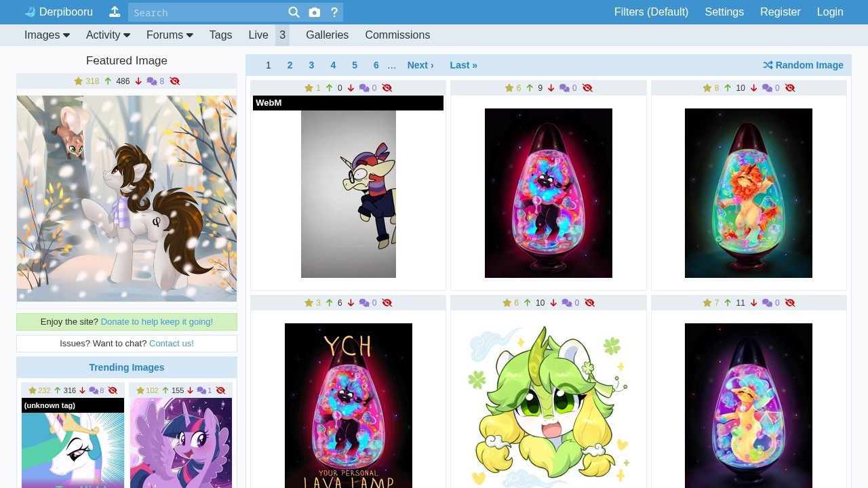Open the Twilight Sparkle trending thumbnail
This screenshot has height=488, width=868.
coord(181,443)
